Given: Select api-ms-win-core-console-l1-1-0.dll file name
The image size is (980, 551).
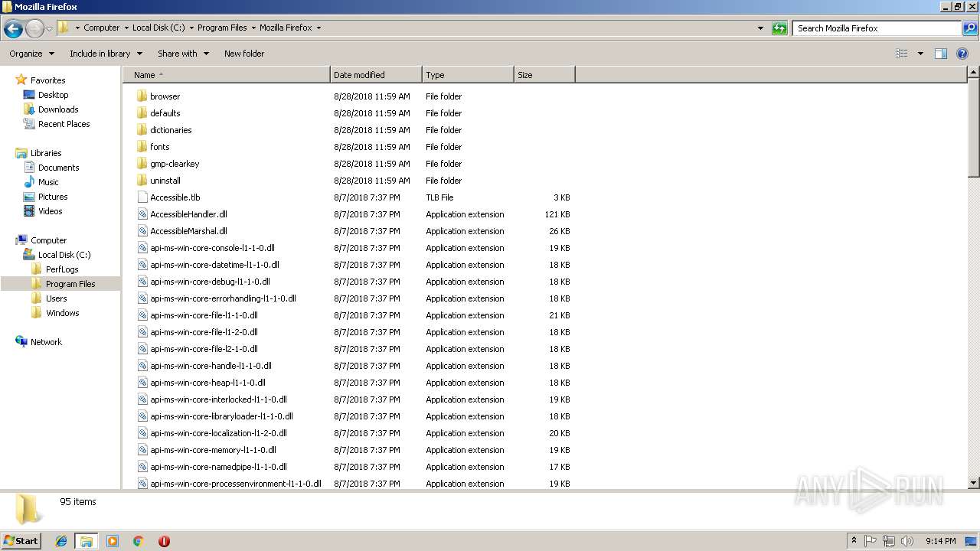Looking at the screenshot, I should tap(212, 248).
